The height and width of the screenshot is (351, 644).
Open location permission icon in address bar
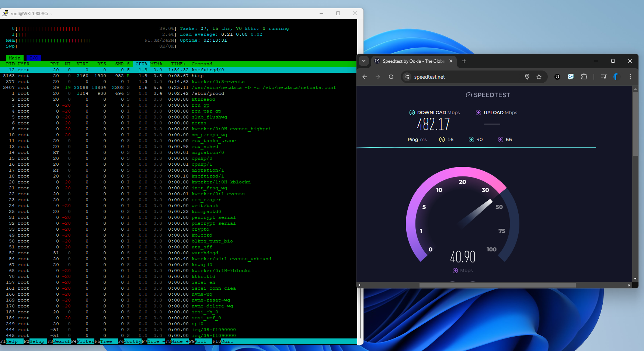point(527,77)
